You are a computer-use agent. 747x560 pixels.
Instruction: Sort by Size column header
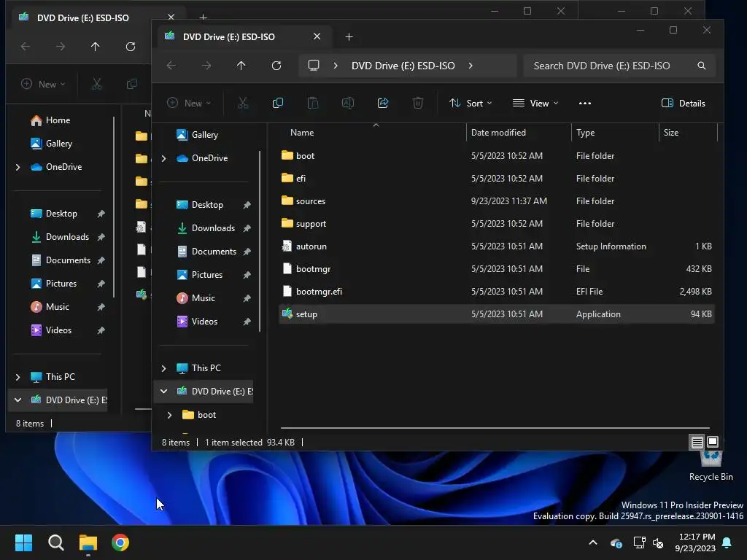click(x=671, y=133)
